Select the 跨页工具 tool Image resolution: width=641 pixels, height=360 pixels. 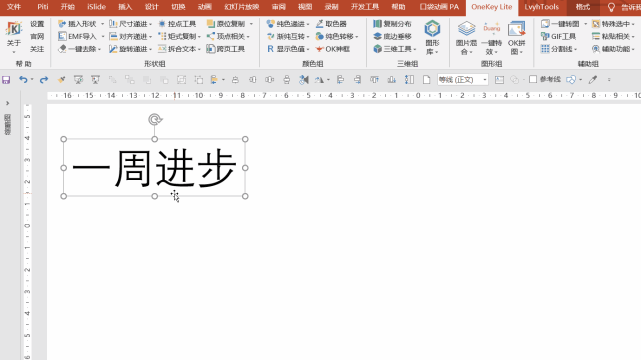pyautogui.click(x=226, y=49)
